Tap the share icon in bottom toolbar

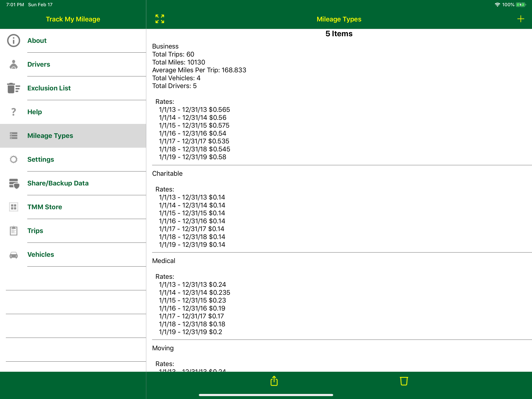274,381
